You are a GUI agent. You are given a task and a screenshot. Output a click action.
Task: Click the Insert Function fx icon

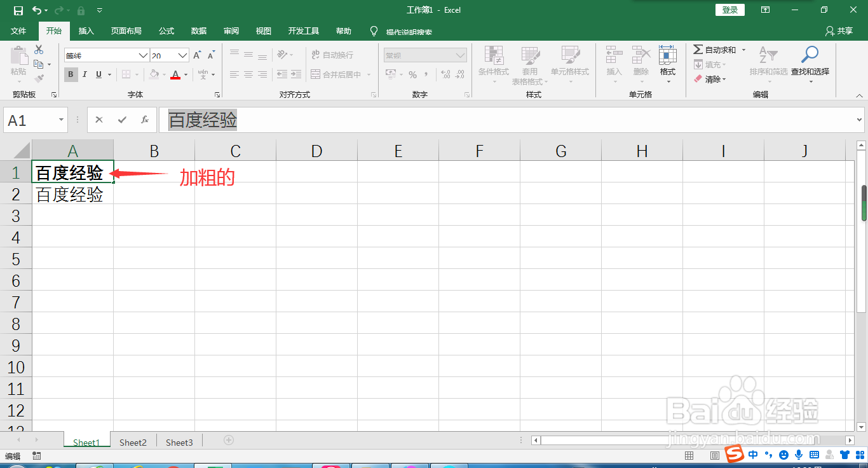[145, 120]
